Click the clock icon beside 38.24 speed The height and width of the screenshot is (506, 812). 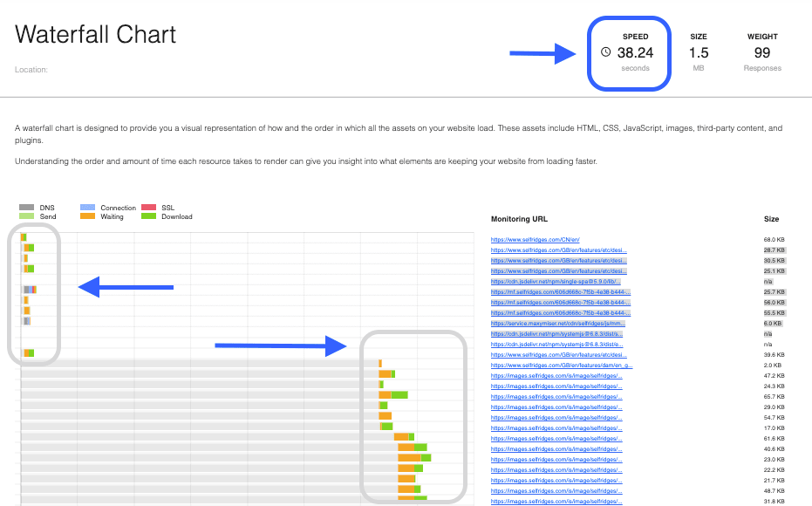click(x=606, y=52)
